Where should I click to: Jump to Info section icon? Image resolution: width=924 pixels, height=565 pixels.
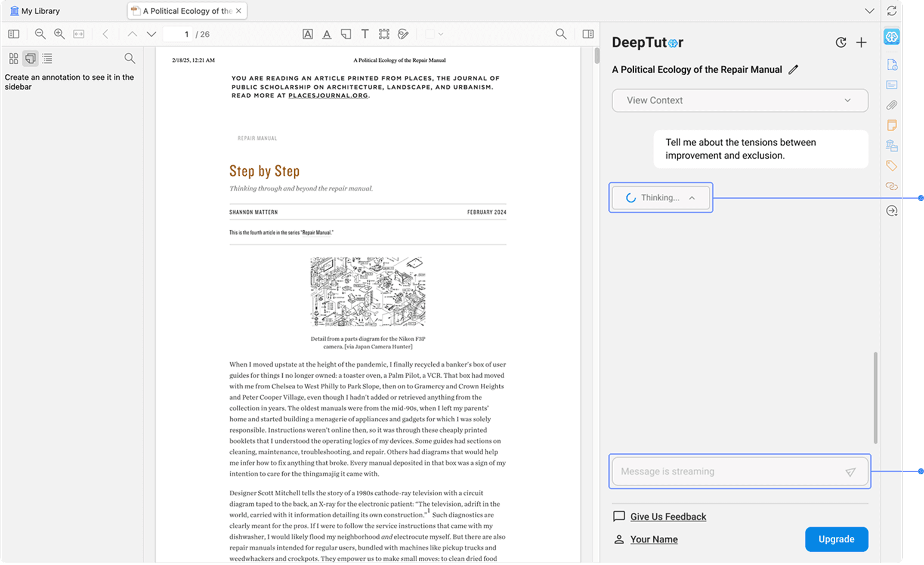pos(892,64)
